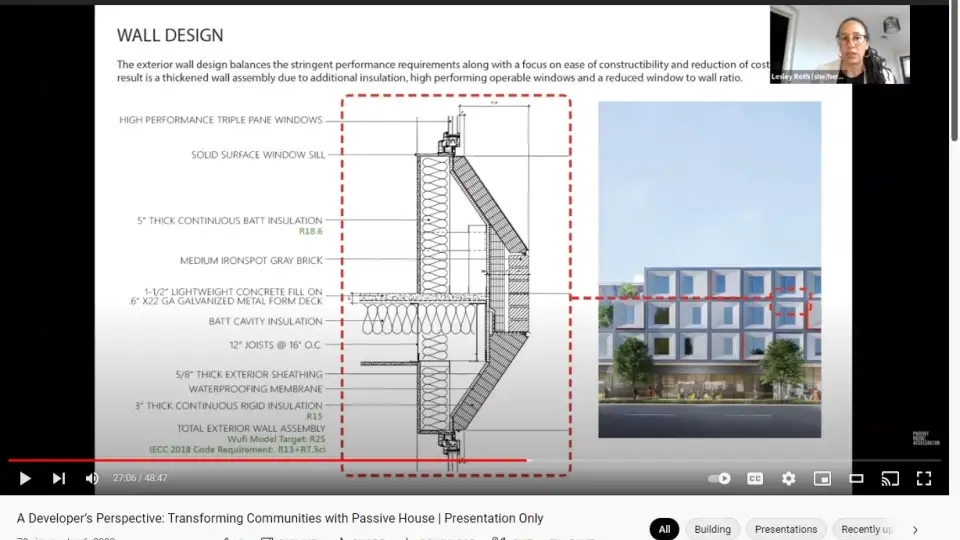The width and height of the screenshot is (960, 540).
Task: Show Recently uploaded videos chip
Action: pyautogui.click(x=866, y=529)
